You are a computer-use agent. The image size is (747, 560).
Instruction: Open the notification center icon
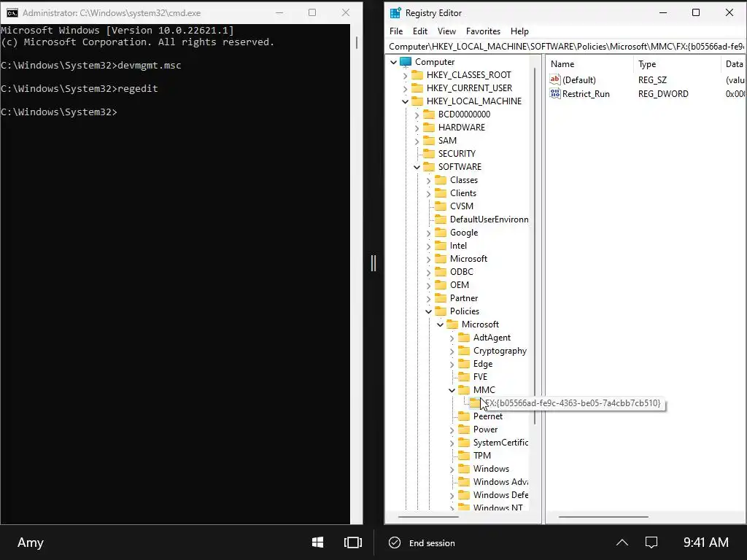pos(651,542)
